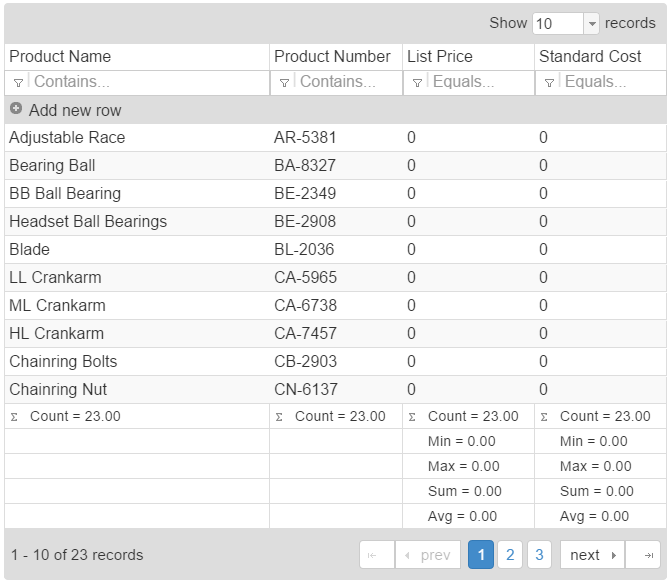
Task: Click the sigma summary icon under Product Name
Action: tap(14, 417)
